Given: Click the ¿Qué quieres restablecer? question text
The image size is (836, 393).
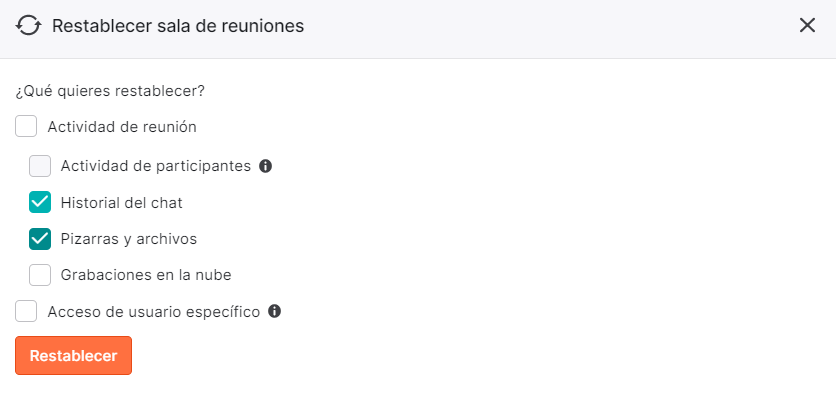Looking at the screenshot, I should click(110, 91).
